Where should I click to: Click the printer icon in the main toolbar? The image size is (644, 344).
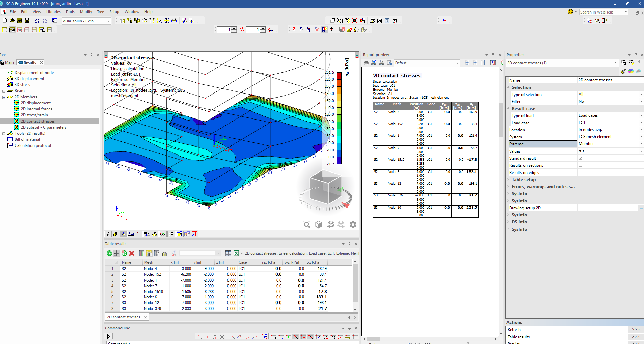372,21
